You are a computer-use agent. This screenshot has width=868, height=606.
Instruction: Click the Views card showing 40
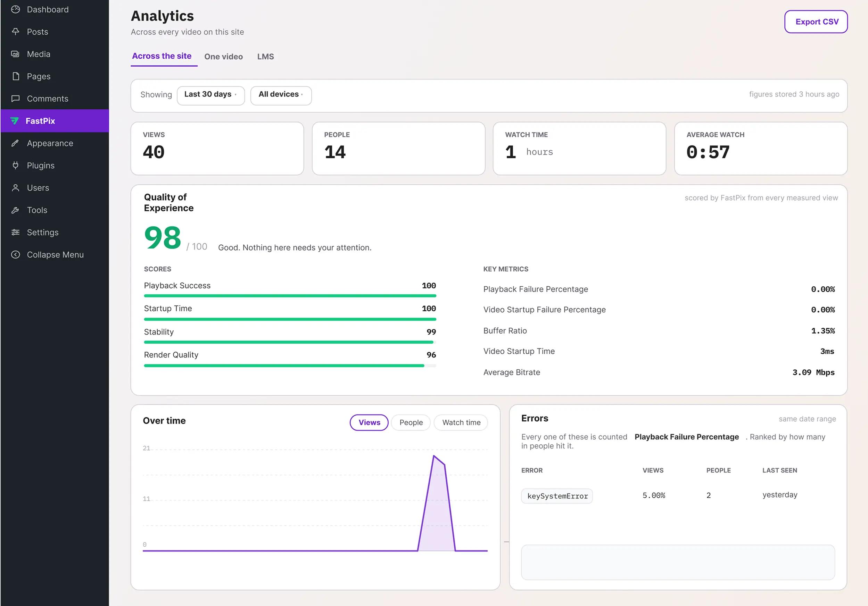(217, 149)
